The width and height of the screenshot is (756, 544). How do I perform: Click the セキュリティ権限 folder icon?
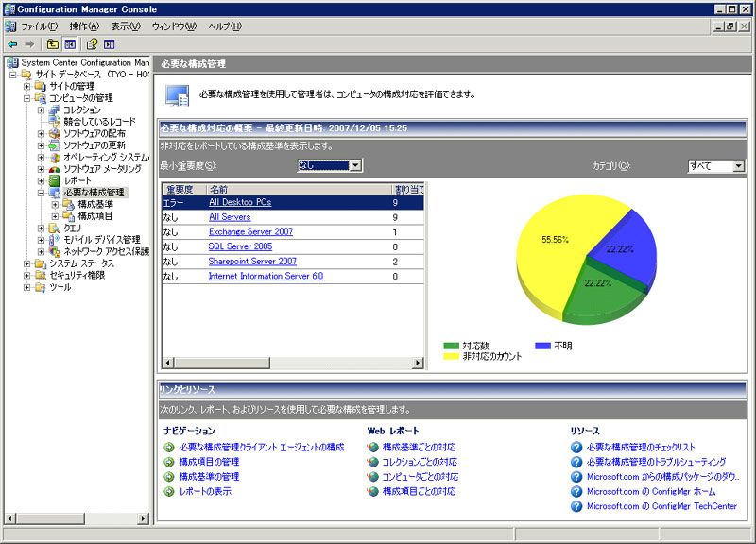(x=41, y=275)
